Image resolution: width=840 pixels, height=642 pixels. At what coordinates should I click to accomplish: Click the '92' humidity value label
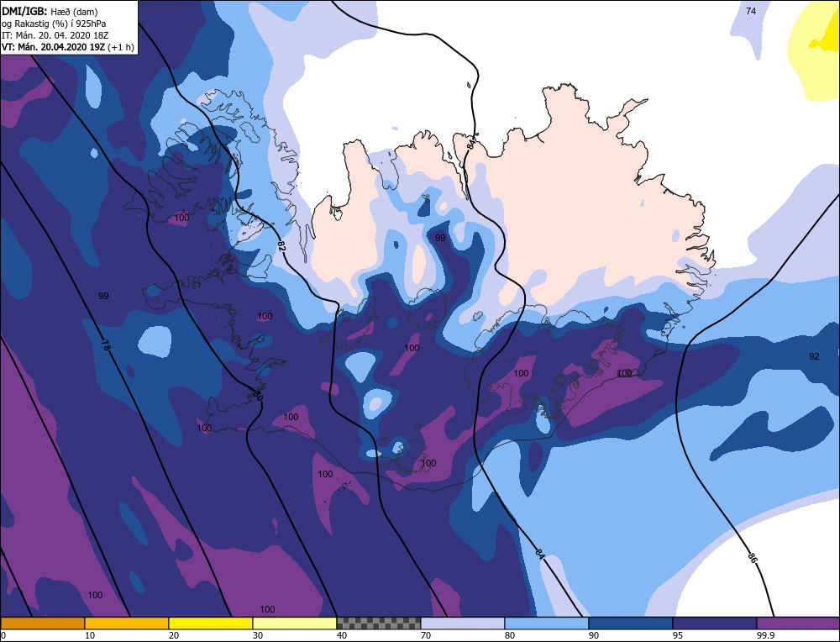click(814, 356)
